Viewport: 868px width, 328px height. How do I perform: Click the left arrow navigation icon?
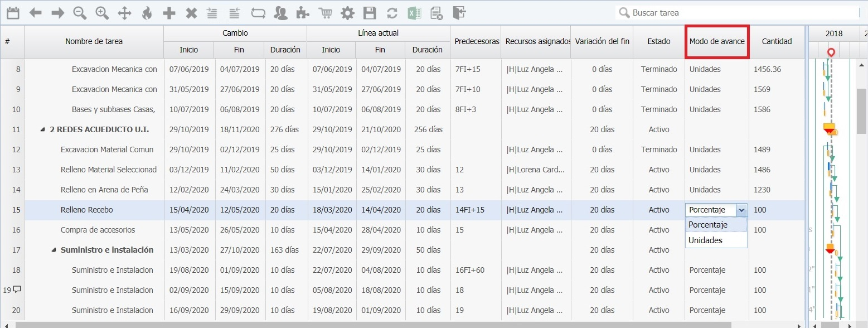point(36,13)
